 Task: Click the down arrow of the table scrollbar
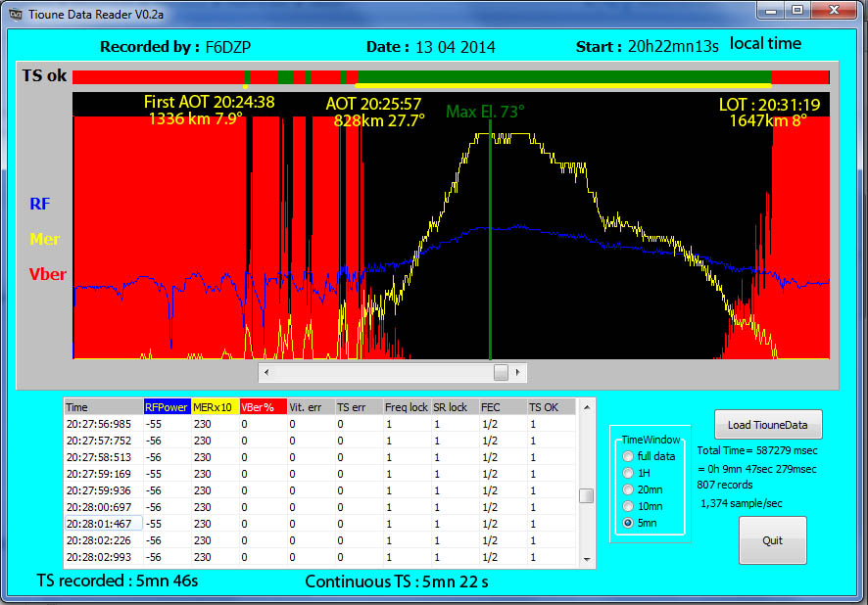[x=587, y=561]
